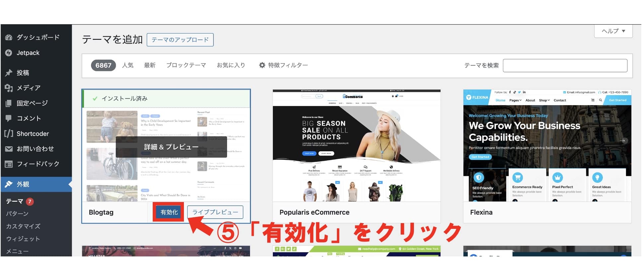Switch to the ブロックテーマ tab
644x276 pixels.
pyautogui.click(x=186, y=65)
